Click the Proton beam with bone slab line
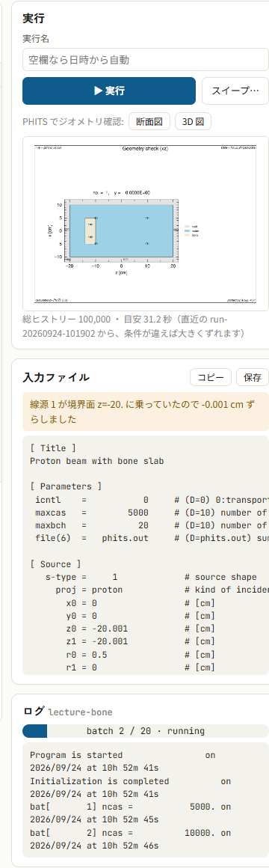This screenshot has height=868, width=269. pyautogui.click(x=96, y=460)
